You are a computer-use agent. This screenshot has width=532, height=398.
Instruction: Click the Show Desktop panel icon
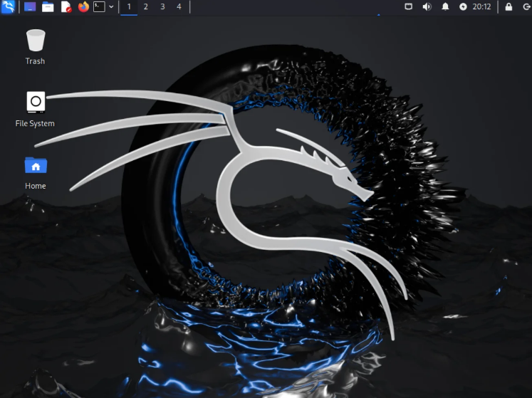[30, 7]
